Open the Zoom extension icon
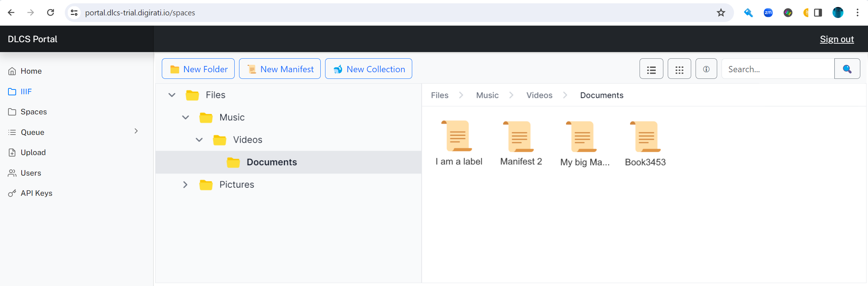Screen dimensions: 868x286 [x=768, y=13]
